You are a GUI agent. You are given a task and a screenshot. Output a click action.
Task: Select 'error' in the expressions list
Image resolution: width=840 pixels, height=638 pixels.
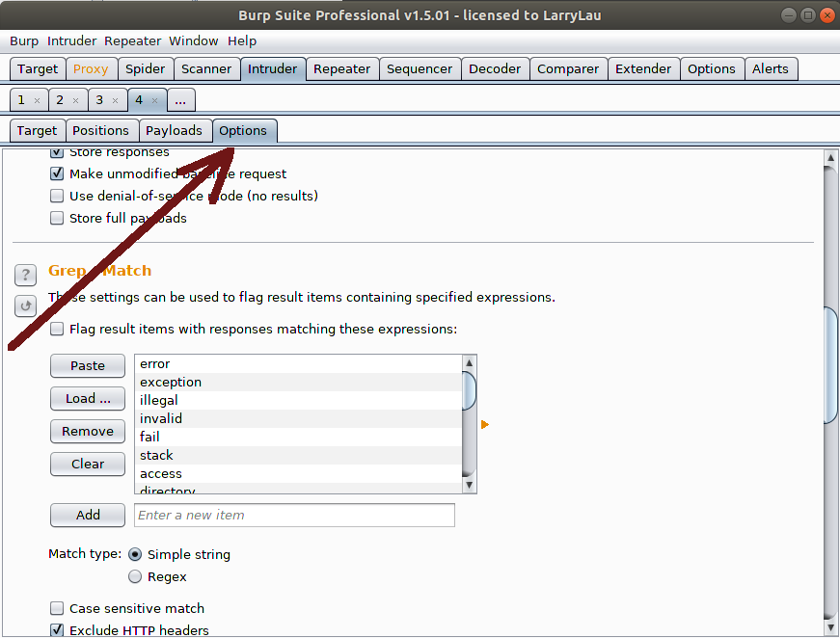298,364
